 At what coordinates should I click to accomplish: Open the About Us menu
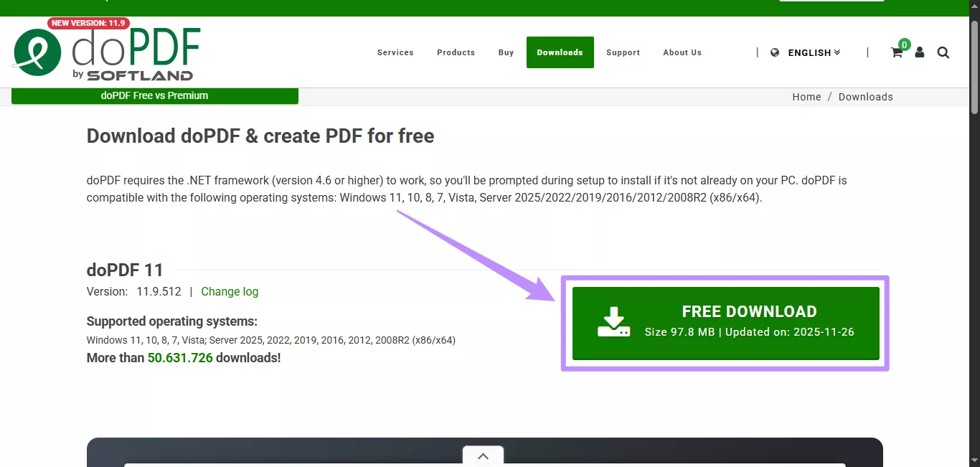pyautogui.click(x=682, y=52)
